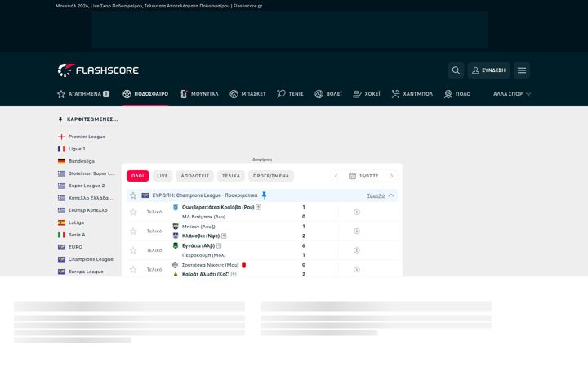Viewport: 588px width, 368px height.
Task: Click the basketball icon in navigation
Action: [234, 94]
